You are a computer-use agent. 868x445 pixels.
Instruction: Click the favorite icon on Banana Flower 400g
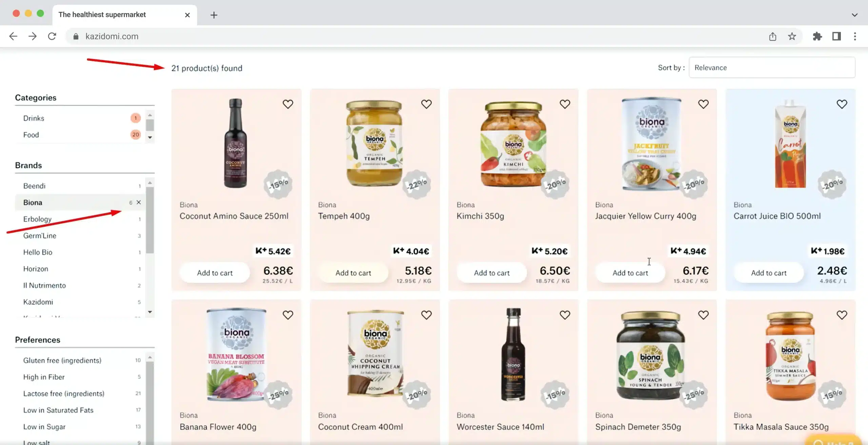click(x=288, y=314)
